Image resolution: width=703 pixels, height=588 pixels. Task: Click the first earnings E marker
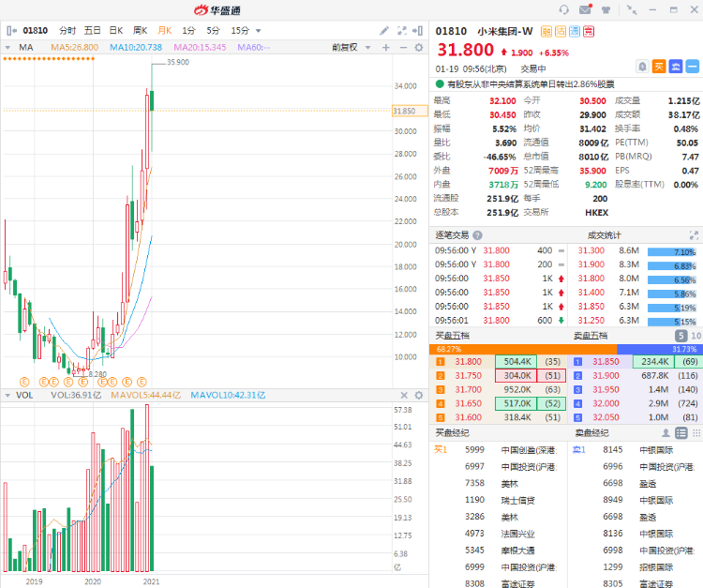tap(24, 382)
